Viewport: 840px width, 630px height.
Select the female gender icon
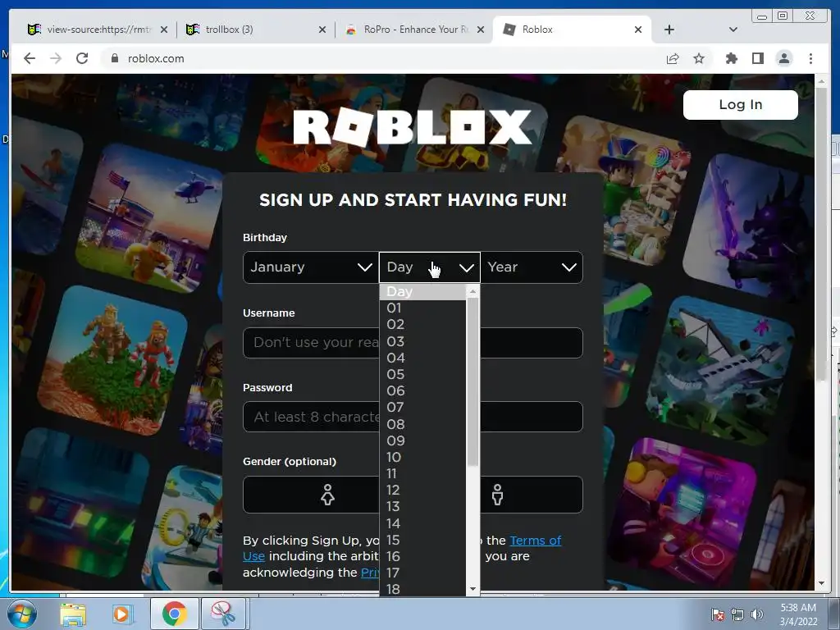coord(327,495)
